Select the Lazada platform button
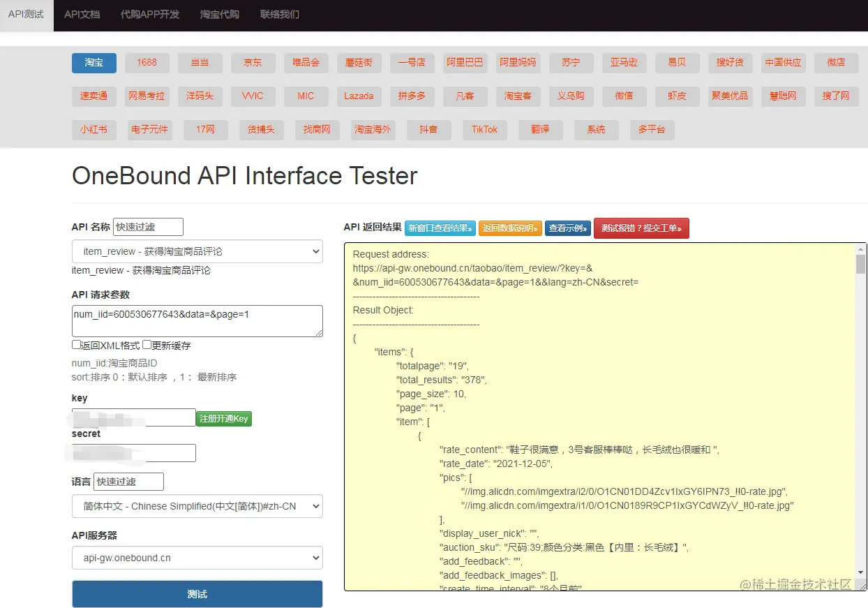Image resolution: width=868 pixels, height=608 pixels. click(359, 96)
